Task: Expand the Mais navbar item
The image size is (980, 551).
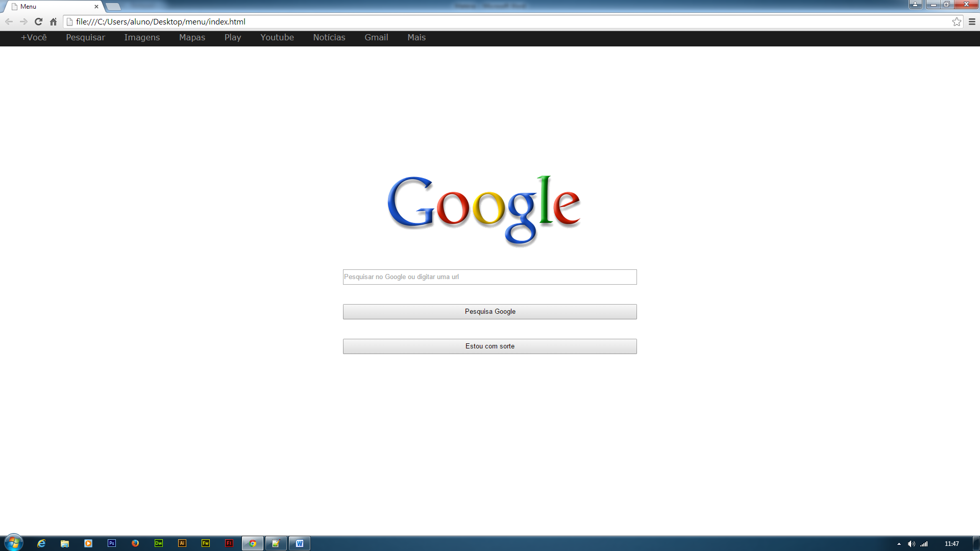Action: tap(416, 37)
